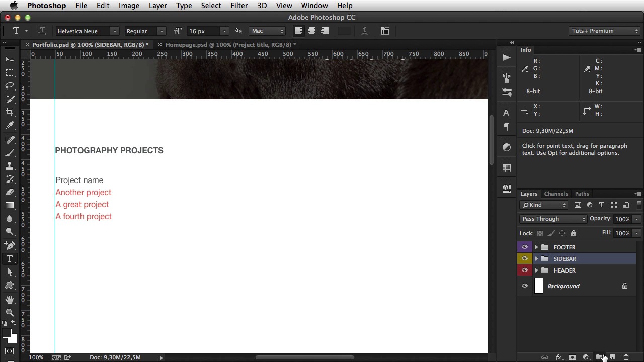This screenshot has width=644, height=362.
Task: Select the Dodge tool
Action: point(10,231)
